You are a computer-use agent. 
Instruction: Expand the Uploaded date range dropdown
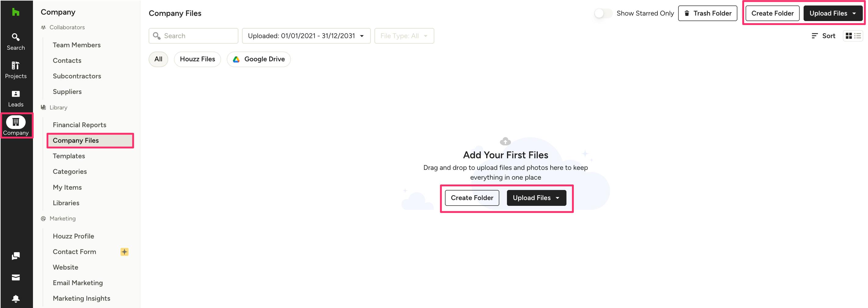(306, 36)
